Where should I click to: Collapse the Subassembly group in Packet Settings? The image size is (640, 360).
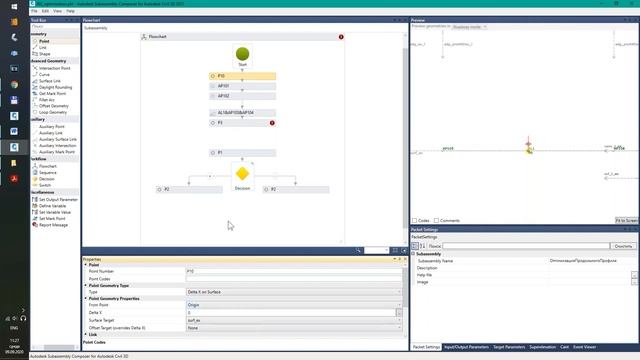click(x=413, y=254)
